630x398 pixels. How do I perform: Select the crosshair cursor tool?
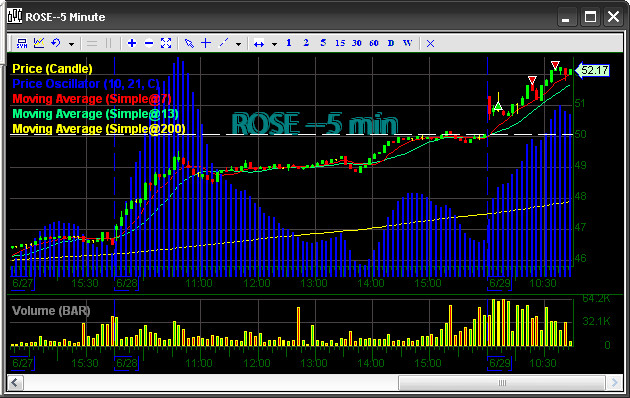tap(206, 43)
